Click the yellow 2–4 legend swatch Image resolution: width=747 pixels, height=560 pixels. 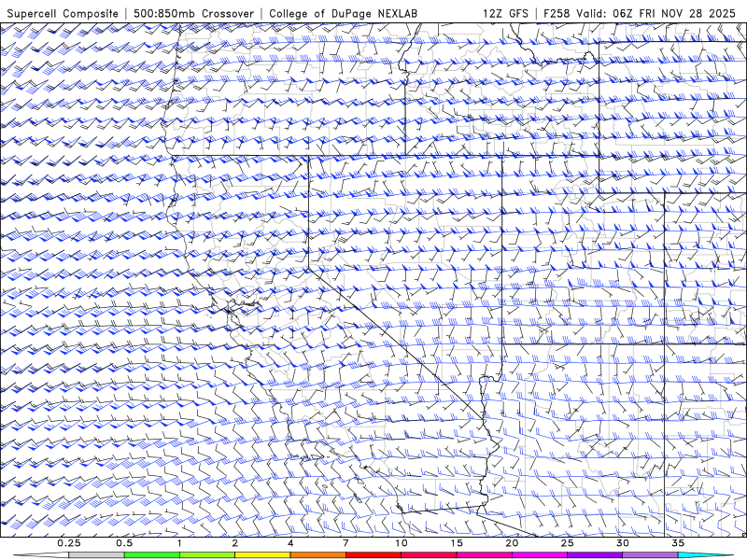(x=262, y=555)
